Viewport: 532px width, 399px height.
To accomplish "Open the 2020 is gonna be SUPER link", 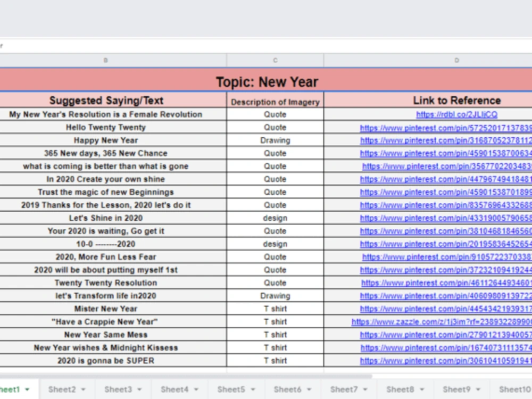I will coord(446,361).
